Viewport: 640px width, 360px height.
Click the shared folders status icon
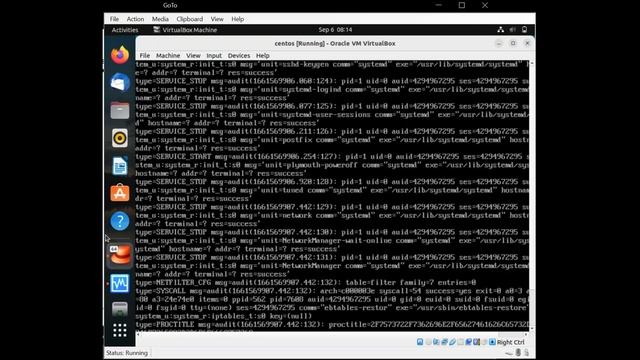[x=460, y=342]
